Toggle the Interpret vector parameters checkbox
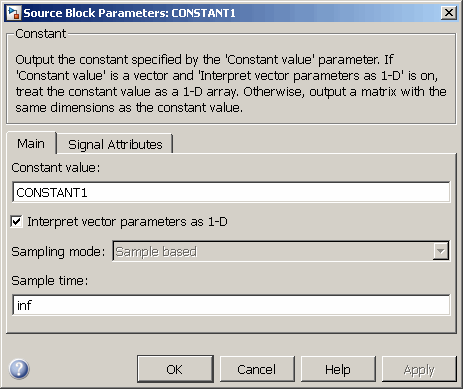Screen dimensions: 463x389 [x=16, y=221]
